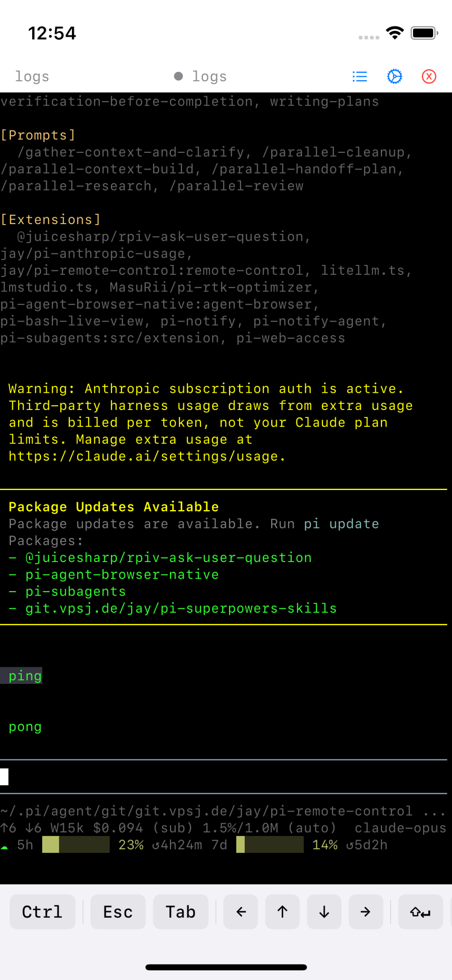Click the 'pi-bash-live-view' extension name
The width and height of the screenshot is (452, 980).
point(72,321)
